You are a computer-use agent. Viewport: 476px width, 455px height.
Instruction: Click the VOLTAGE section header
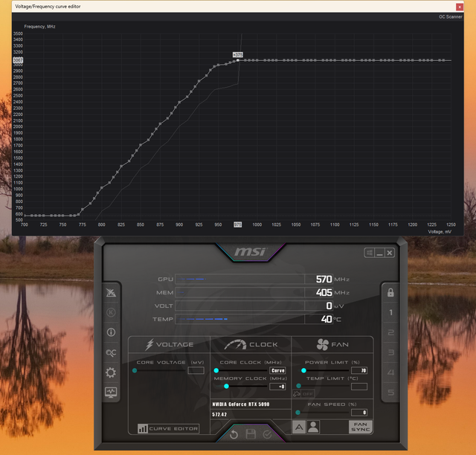coord(170,344)
